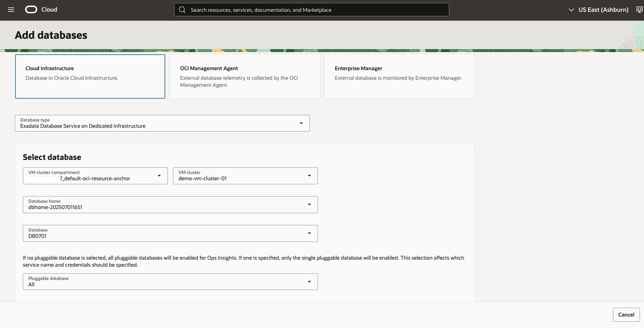The image size is (644, 328).
Task: Open the Cloud Shell developer tools icon
Action: [640, 10]
